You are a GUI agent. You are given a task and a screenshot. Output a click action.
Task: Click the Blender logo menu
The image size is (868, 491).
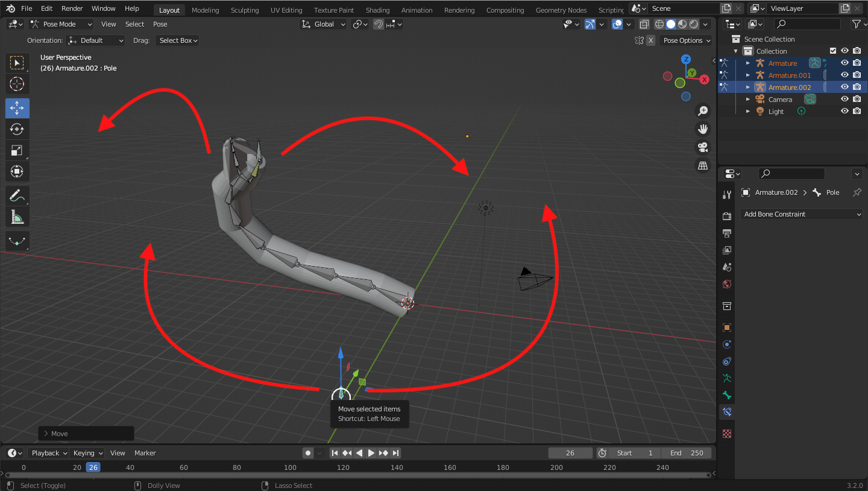[10, 8]
